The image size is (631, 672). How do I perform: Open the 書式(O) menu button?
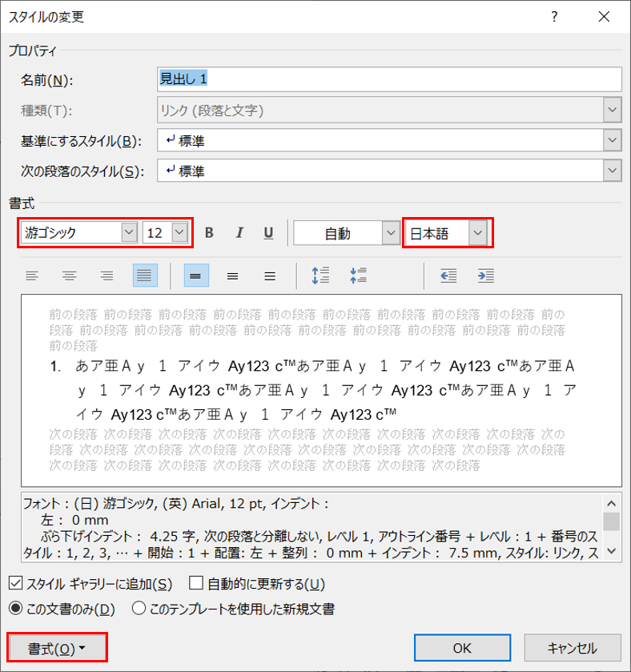57,648
